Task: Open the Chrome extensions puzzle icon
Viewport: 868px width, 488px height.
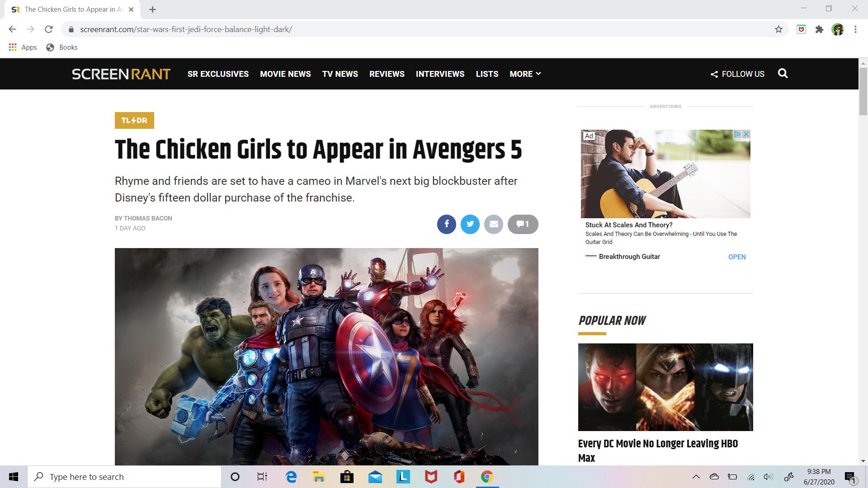Action: click(819, 29)
